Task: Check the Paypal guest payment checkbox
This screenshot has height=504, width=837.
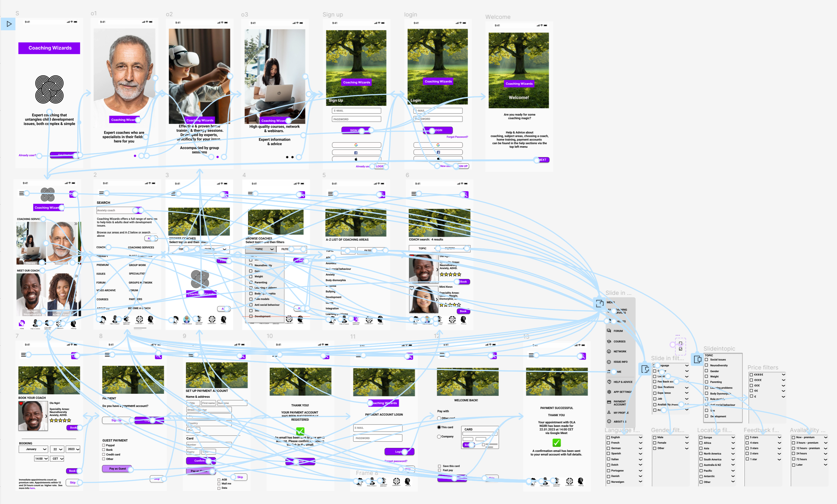Action: point(104,445)
